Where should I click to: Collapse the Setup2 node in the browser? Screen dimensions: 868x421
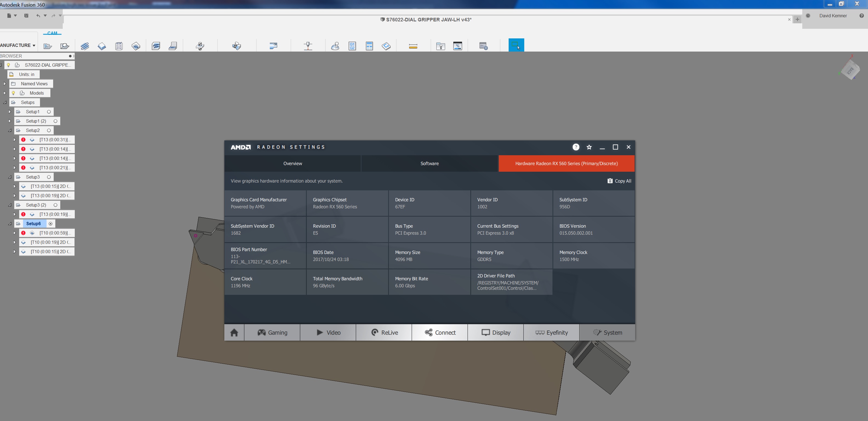[9, 130]
